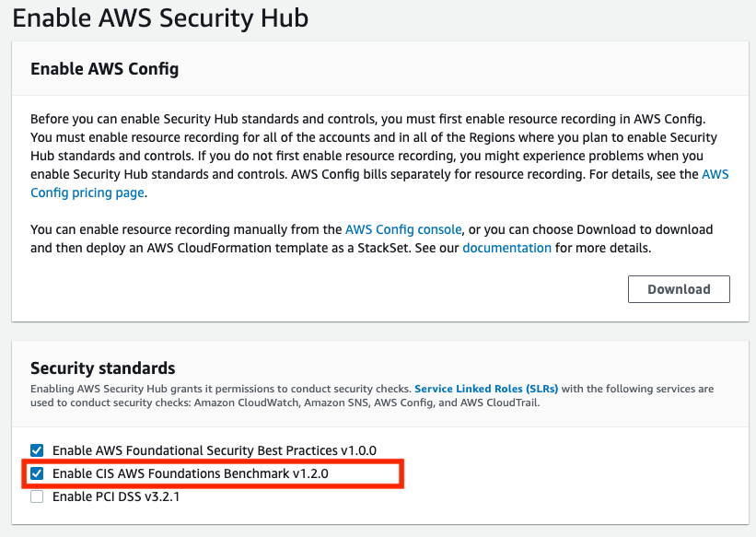Tick the PCI DSS v3.2.1 checkbox

click(37, 496)
